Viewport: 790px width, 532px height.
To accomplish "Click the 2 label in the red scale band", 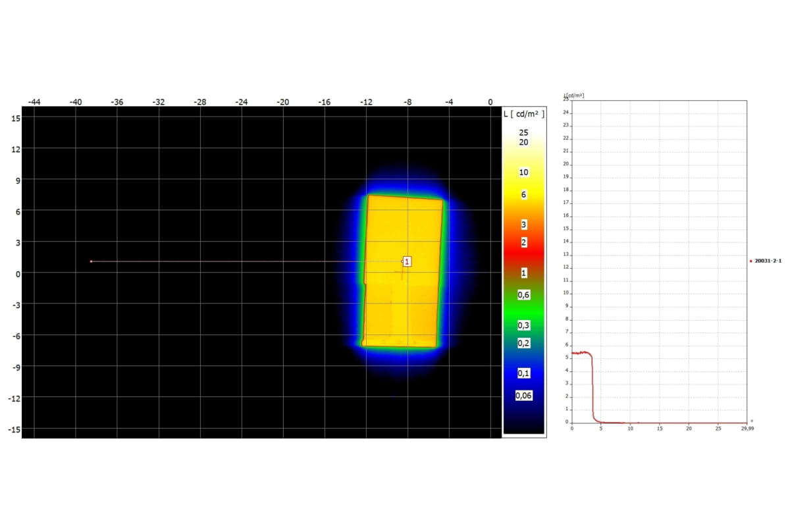I will tap(523, 242).
